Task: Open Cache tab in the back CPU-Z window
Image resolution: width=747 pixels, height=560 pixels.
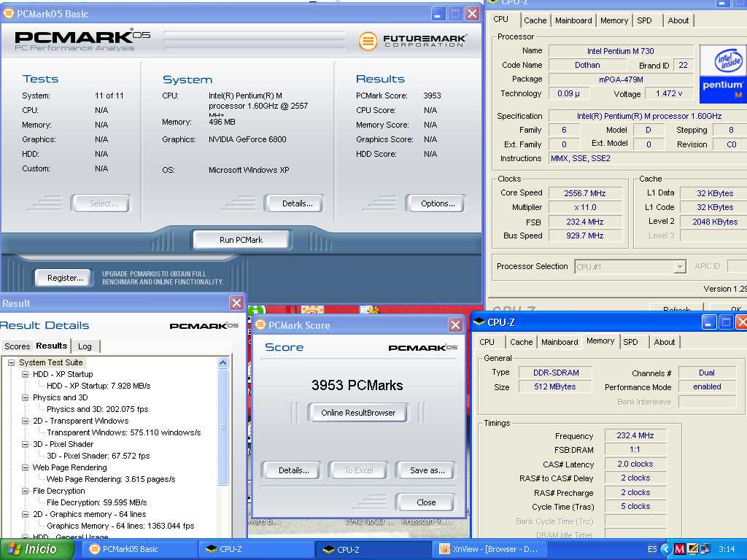Action: pyautogui.click(x=535, y=20)
